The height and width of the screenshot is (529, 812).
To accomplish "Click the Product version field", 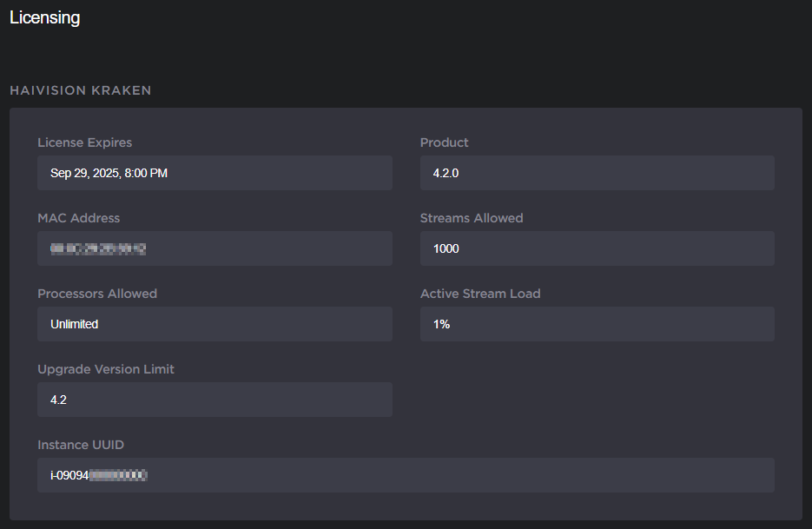I will pyautogui.click(x=597, y=173).
